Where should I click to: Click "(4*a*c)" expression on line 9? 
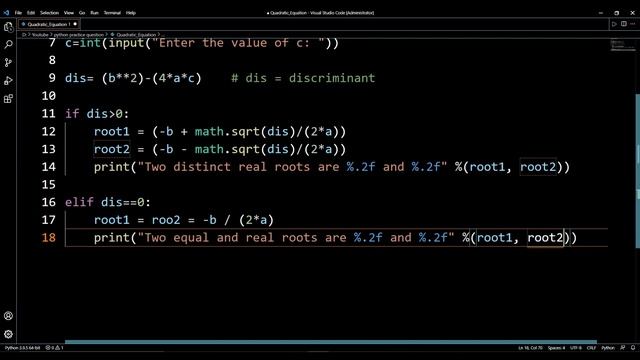177,78
